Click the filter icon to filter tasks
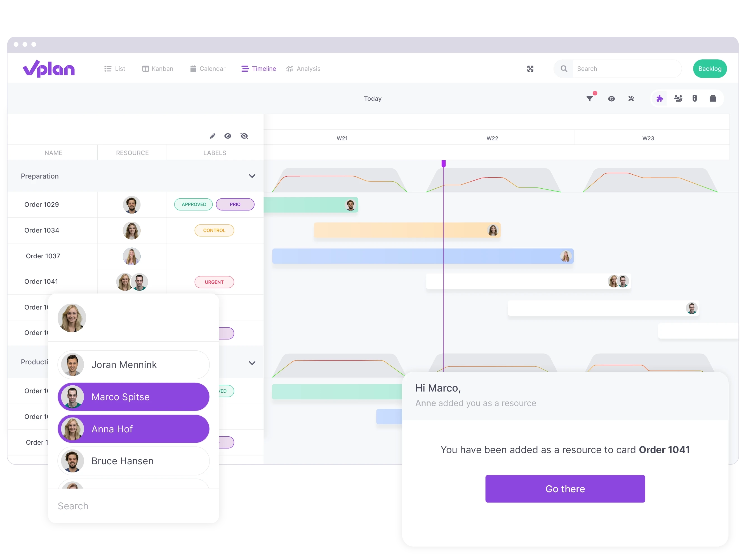This screenshot has width=746, height=560. [590, 98]
